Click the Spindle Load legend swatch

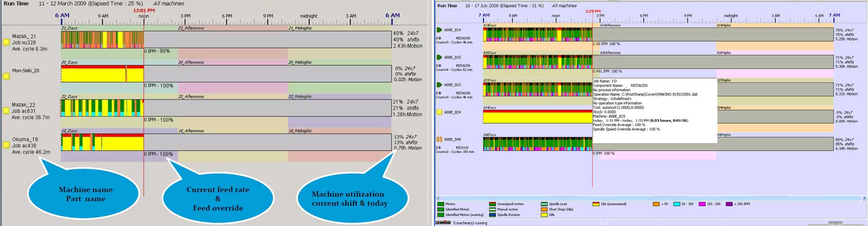[x=544, y=204]
